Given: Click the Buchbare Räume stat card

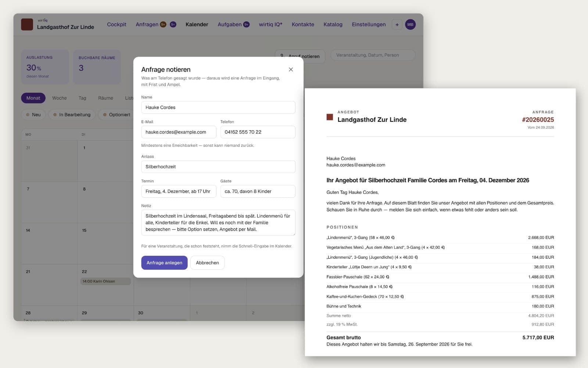Looking at the screenshot, I should tap(97, 67).
